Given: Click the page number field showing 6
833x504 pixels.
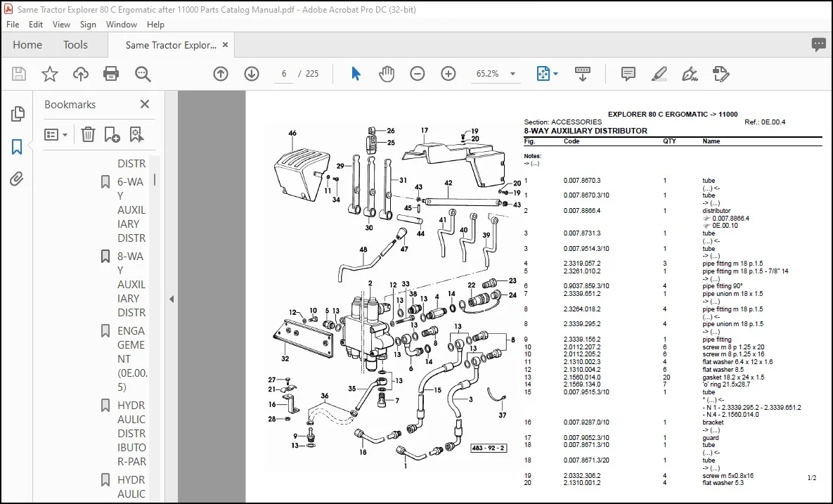Looking at the screenshot, I should point(284,74).
